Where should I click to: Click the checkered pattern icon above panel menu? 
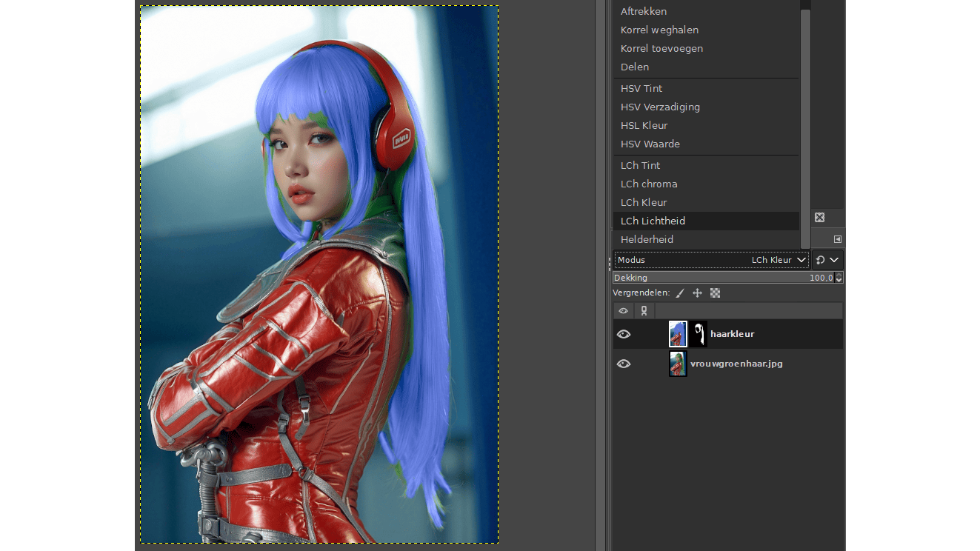819,218
